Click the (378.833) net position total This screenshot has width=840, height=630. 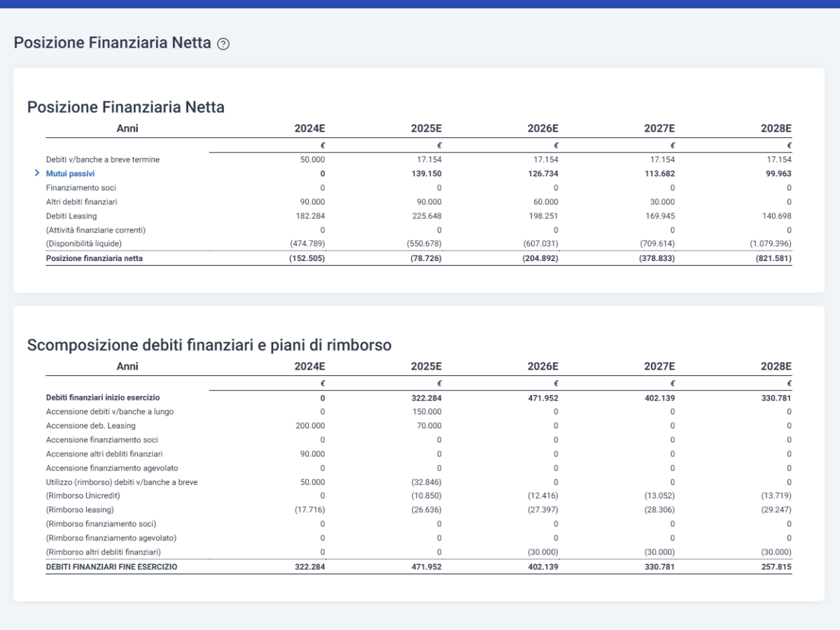point(657,258)
